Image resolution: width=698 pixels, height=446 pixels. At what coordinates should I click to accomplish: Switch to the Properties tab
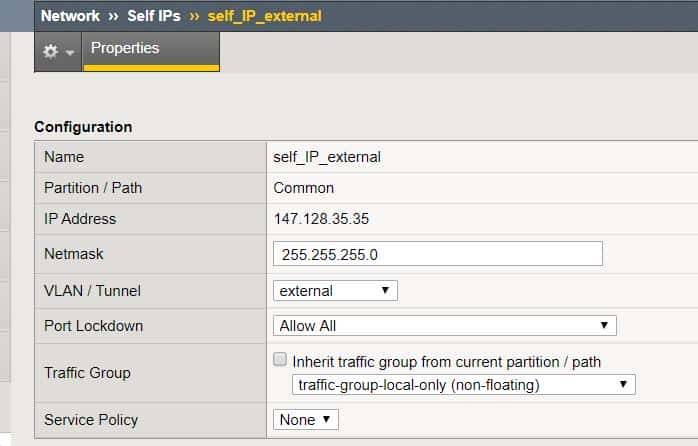click(x=125, y=48)
